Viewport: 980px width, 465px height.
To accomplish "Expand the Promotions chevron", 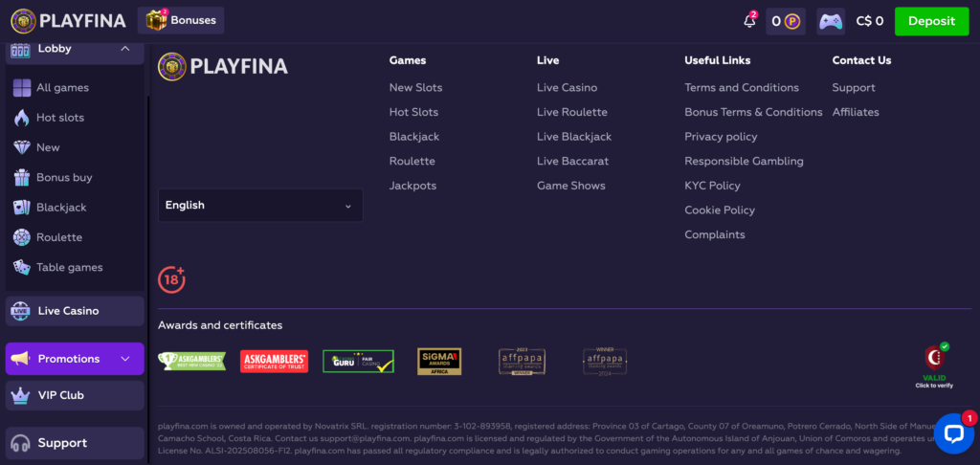I will [125, 359].
